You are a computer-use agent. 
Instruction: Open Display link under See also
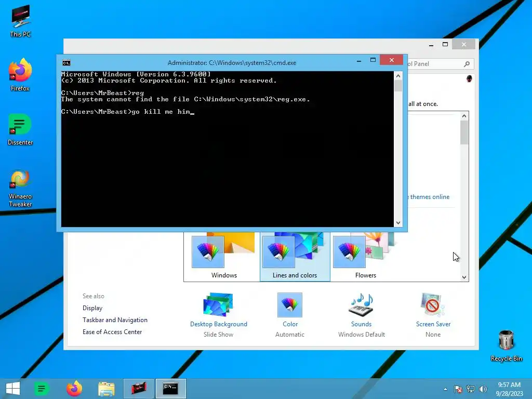point(92,308)
